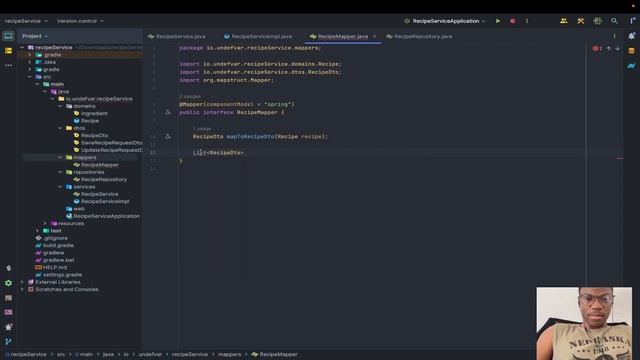640x360 pixels.
Task: Select build.gradle file in tree
Action: (x=54, y=245)
